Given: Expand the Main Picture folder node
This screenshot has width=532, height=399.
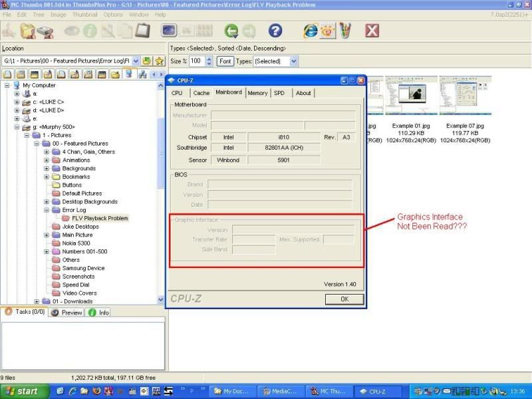Looking at the screenshot, I should (x=47, y=235).
